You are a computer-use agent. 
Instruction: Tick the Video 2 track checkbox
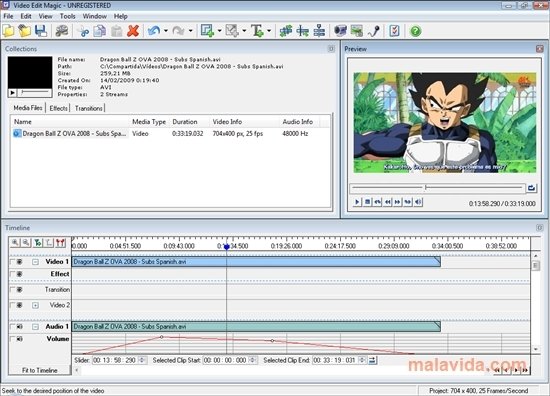pos(12,305)
